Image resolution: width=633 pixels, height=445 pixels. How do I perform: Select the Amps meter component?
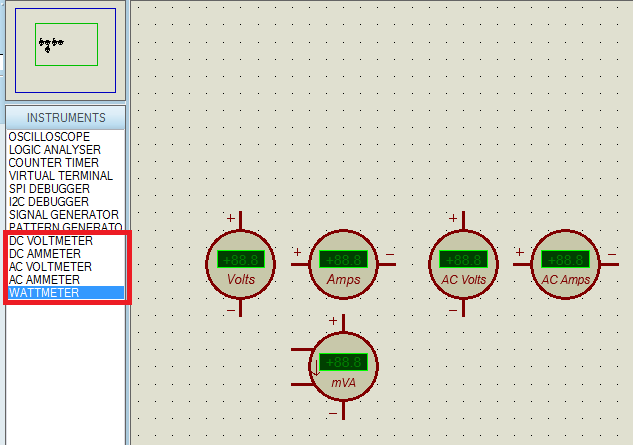click(x=343, y=264)
